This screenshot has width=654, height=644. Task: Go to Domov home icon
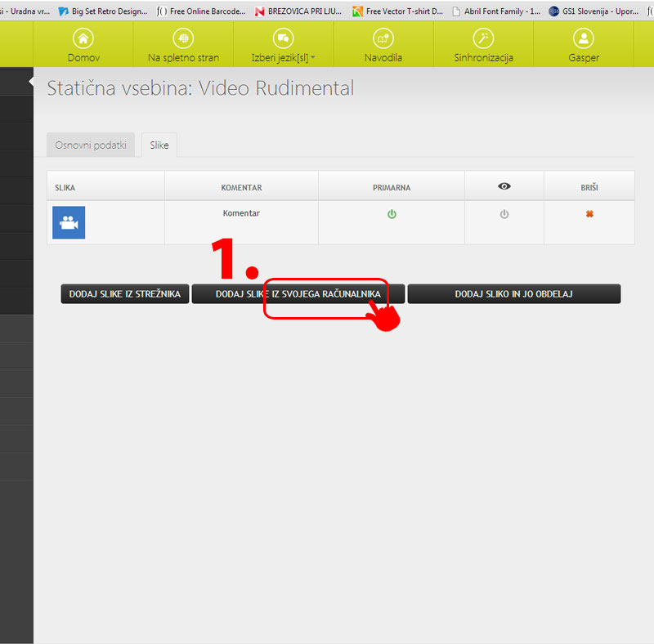pos(83,38)
